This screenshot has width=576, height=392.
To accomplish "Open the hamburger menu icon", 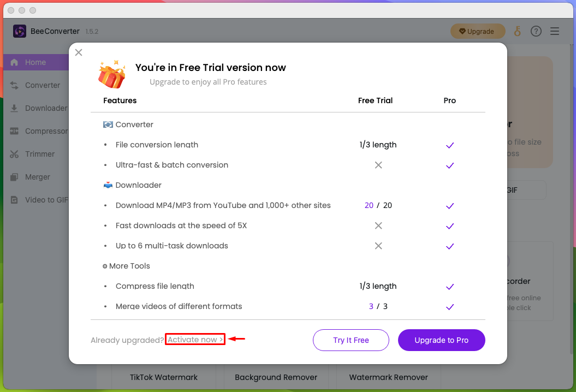I will 555,31.
